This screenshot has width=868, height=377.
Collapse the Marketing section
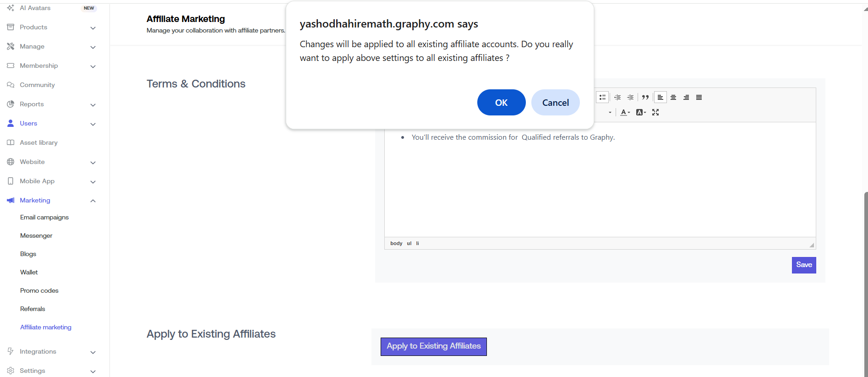tap(93, 201)
